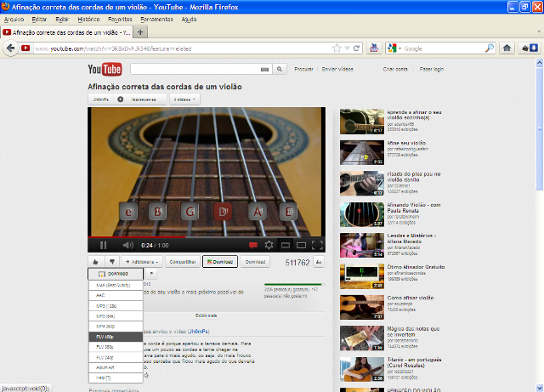Click the 'Fazer login' link

(432, 69)
